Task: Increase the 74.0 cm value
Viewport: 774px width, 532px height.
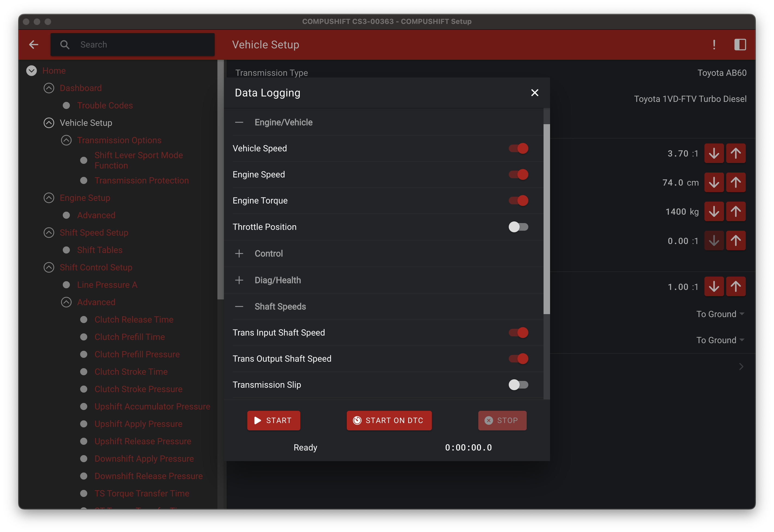Action: pyautogui.click(x=736, y=182)
